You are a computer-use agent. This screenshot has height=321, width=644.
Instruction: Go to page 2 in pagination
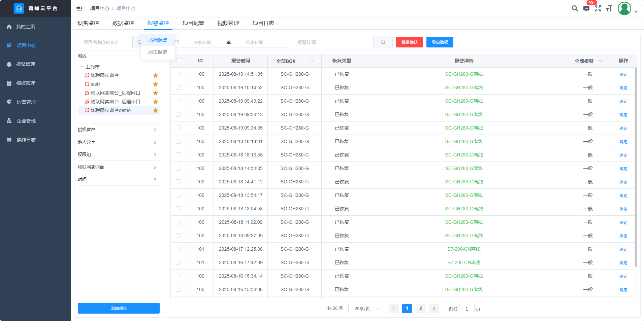(420, 309)
